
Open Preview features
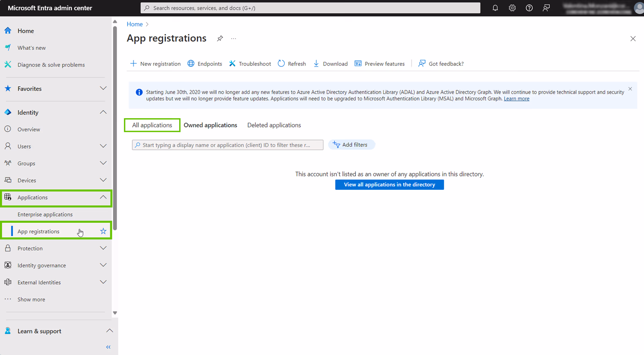379,64
